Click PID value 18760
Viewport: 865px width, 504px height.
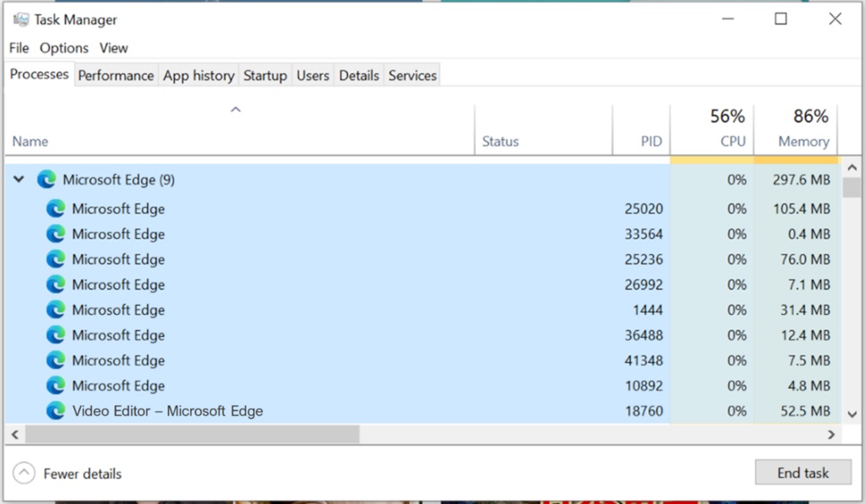pyautogui.click(x=644, y=411)
